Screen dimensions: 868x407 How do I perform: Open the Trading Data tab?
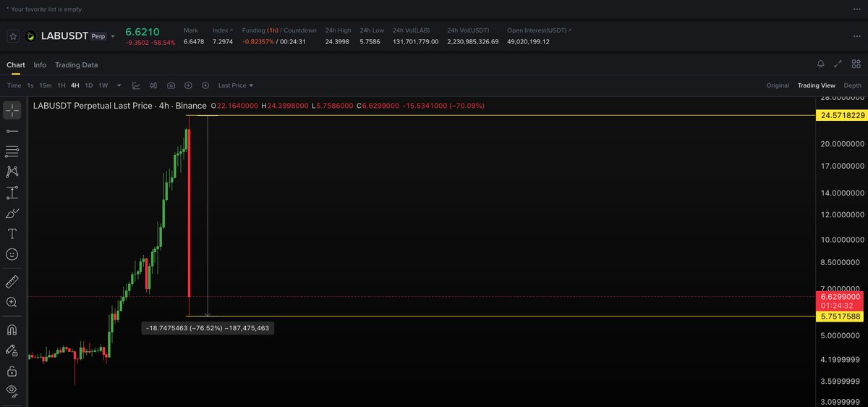click(76, 64)
